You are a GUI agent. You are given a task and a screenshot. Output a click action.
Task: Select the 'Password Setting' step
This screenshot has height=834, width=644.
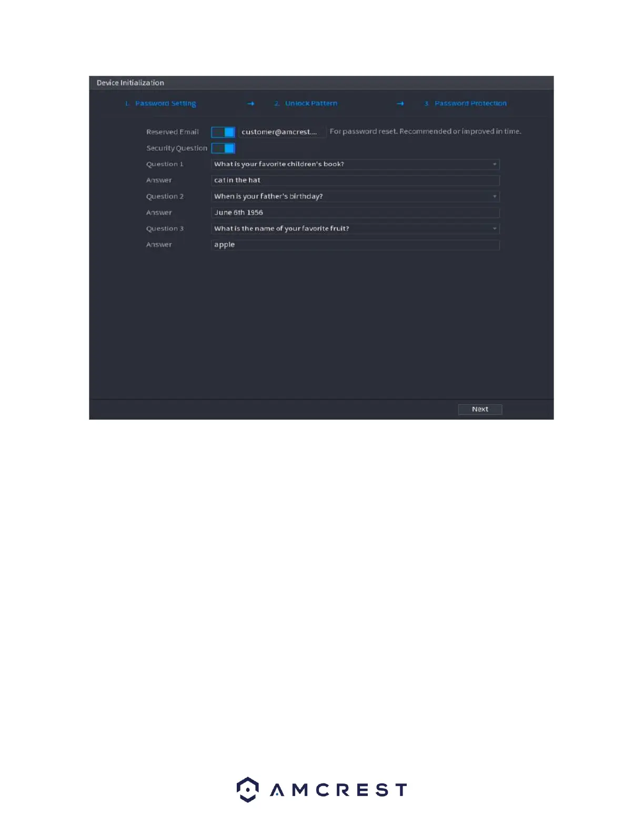[160, 104]
